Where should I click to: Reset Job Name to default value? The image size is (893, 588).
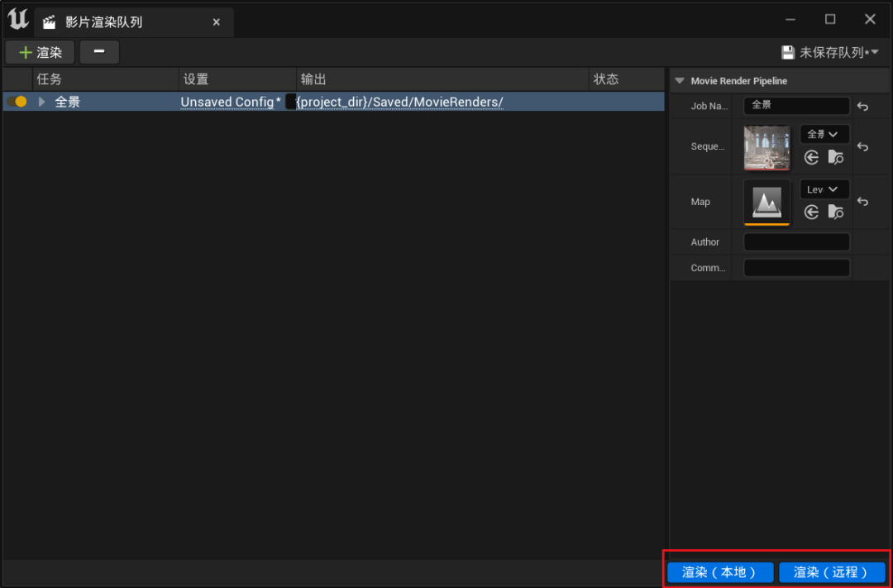pyautogui.click(x=862, y=106)
